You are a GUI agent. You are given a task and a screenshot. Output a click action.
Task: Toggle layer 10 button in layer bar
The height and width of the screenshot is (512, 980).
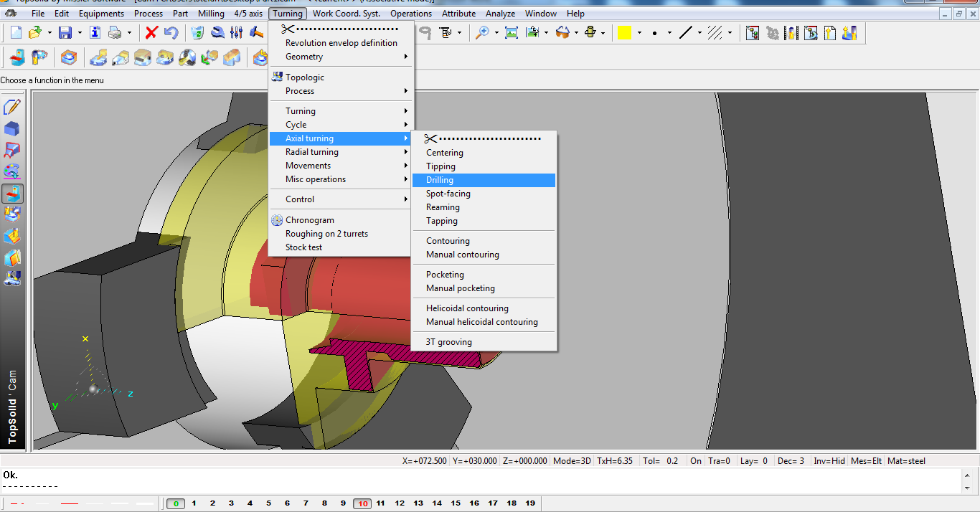pos(362,503)
